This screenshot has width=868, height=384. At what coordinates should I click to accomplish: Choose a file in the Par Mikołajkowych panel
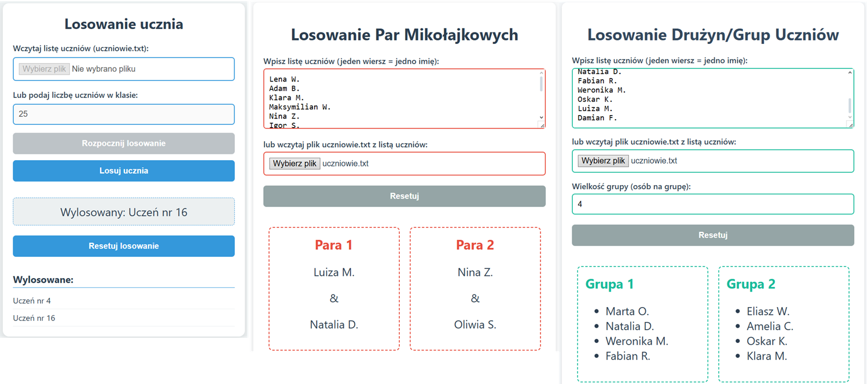[295, 164]
